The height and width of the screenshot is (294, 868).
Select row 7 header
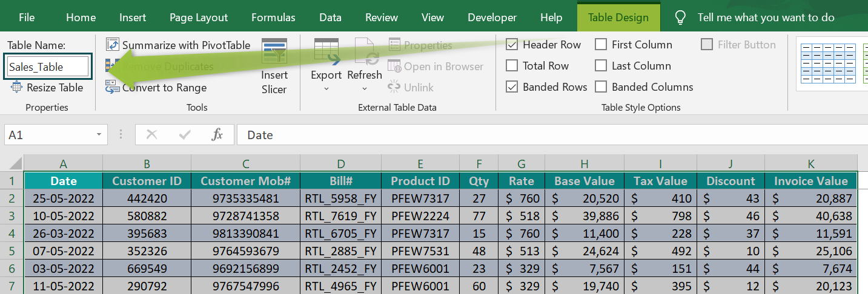(x=12, y=286)
